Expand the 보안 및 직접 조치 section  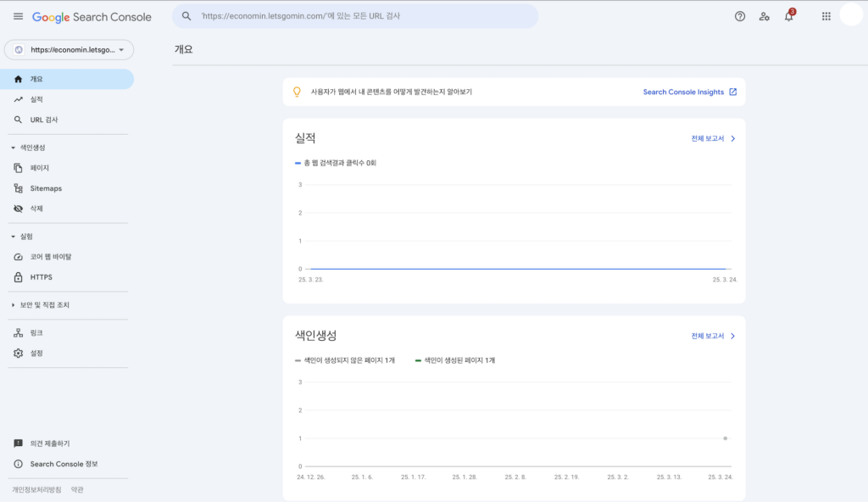pyautogui.click(x=14, y=305)
